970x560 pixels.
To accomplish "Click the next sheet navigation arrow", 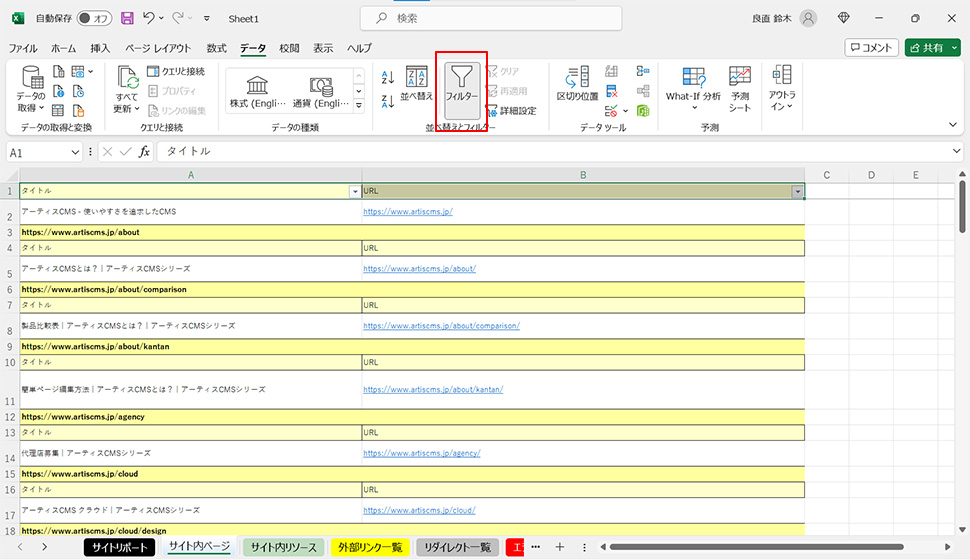I will (x=44, y=547).
